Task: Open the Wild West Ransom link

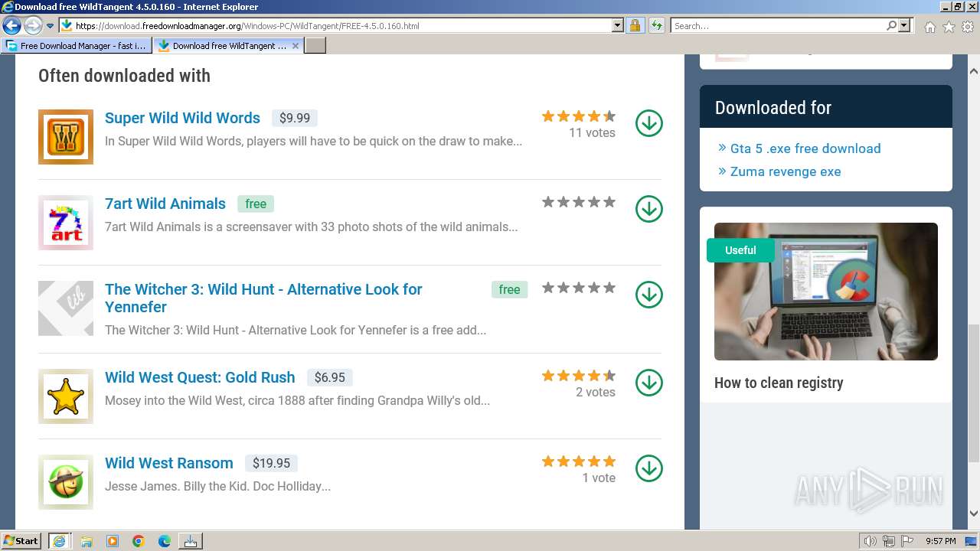Action: [x=169, y=463]
